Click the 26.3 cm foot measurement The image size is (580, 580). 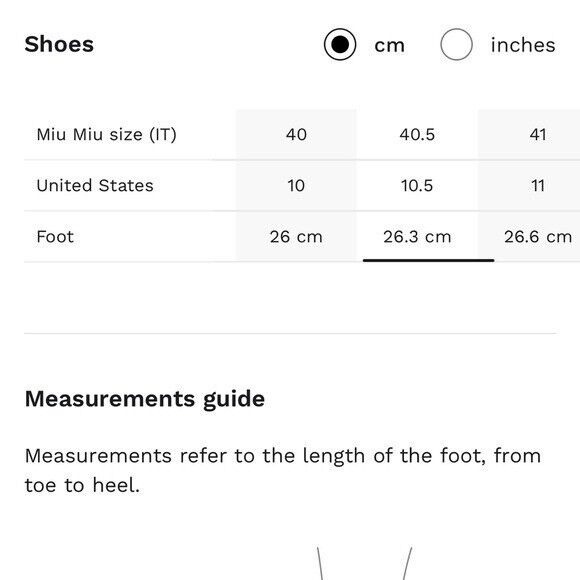[417, 237]
